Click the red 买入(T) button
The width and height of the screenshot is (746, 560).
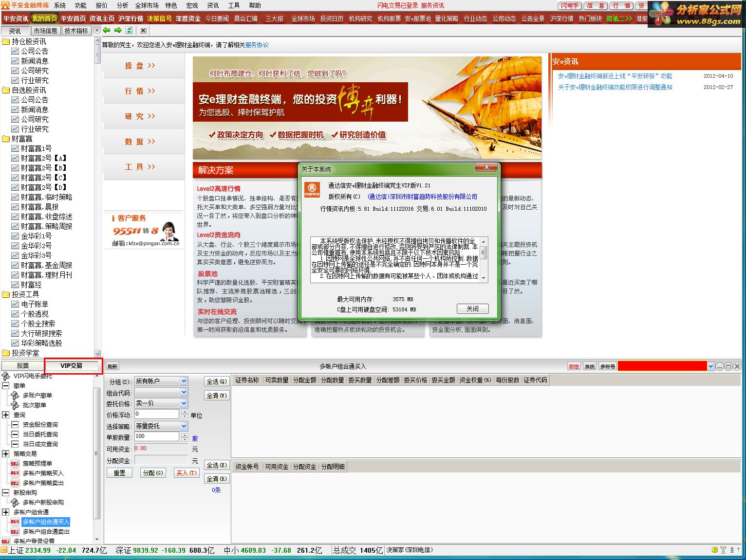186,473
